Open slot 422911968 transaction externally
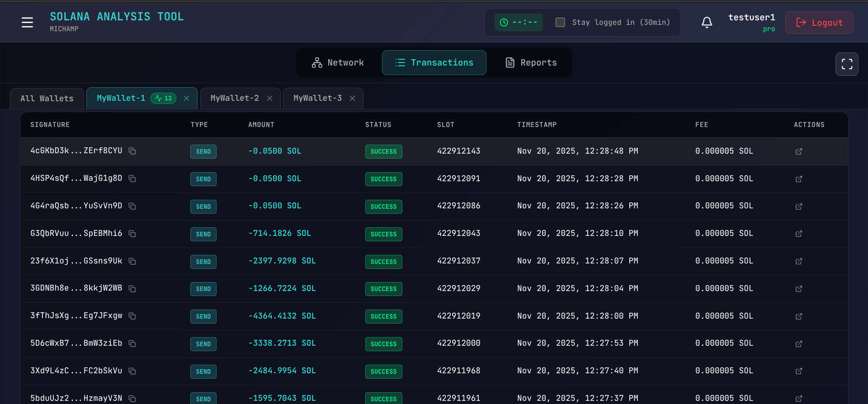 click(799, 371)
